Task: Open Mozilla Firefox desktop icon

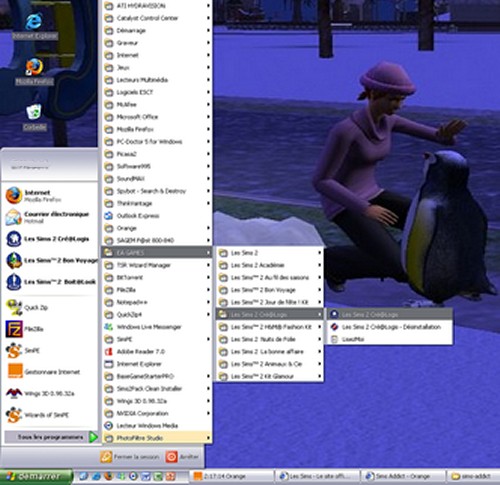Action: [x=35, y=72]
